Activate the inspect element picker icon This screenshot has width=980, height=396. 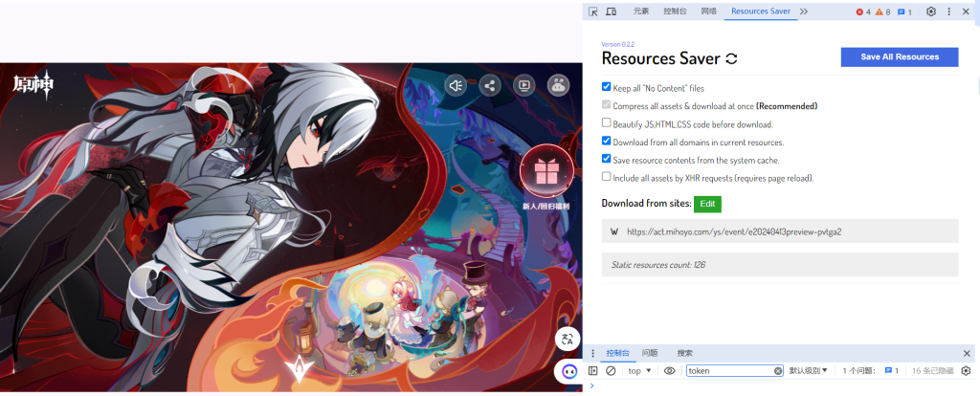(593, 11)
